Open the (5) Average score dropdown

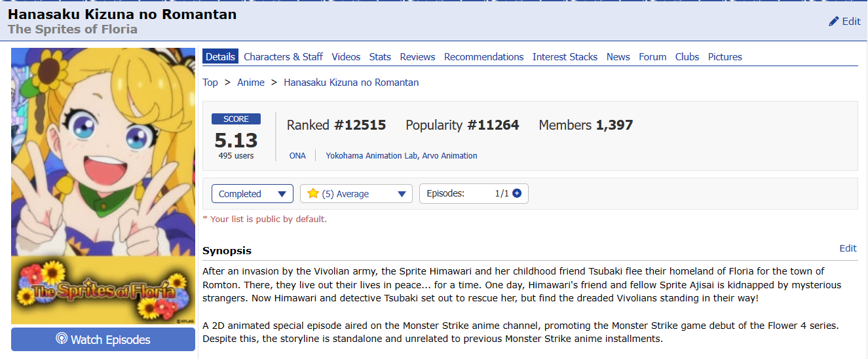[356, 194]
